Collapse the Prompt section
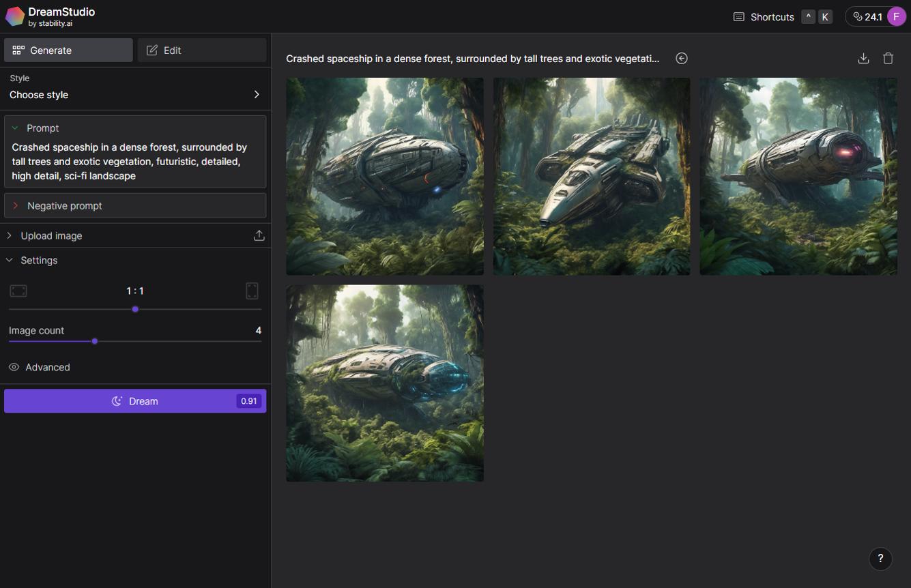 [16, 128]
